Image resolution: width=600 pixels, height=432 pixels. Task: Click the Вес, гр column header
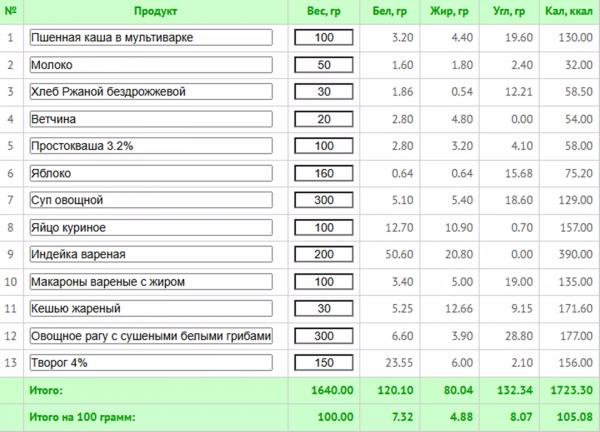tap(324, 11)
